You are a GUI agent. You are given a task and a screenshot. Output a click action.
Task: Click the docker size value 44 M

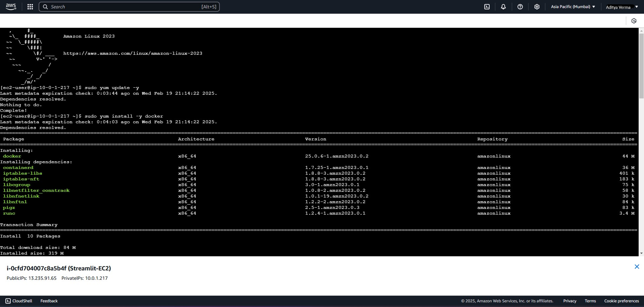(628, 156)
